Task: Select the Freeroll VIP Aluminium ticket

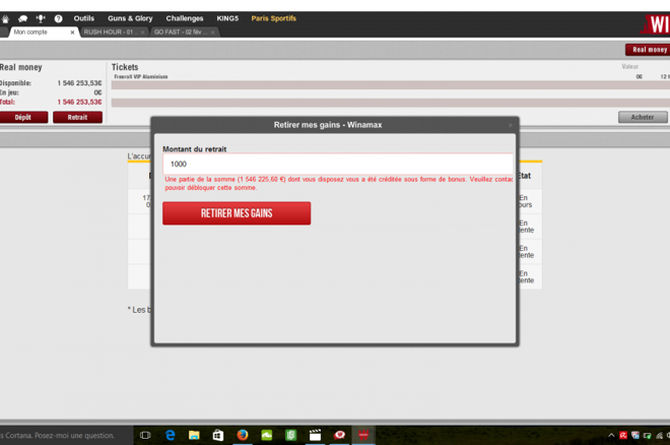Action: [x=141, y=77]
